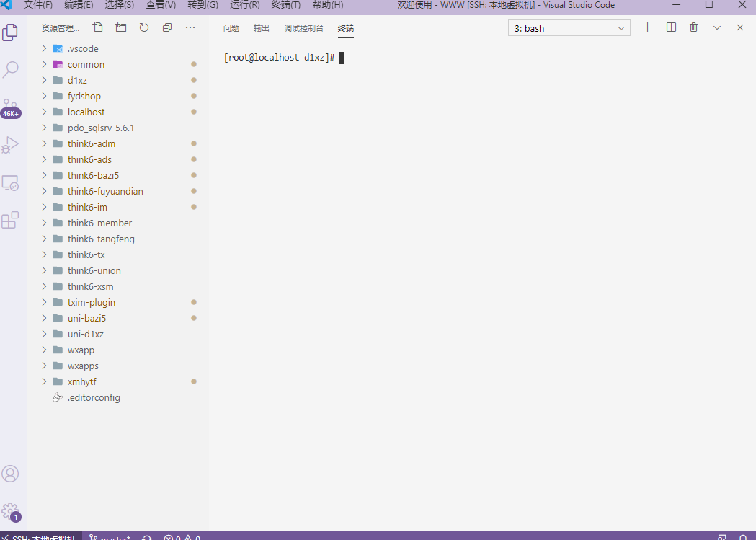
Task: Open the 帮助(H) menu
Action: click(328, 5)
